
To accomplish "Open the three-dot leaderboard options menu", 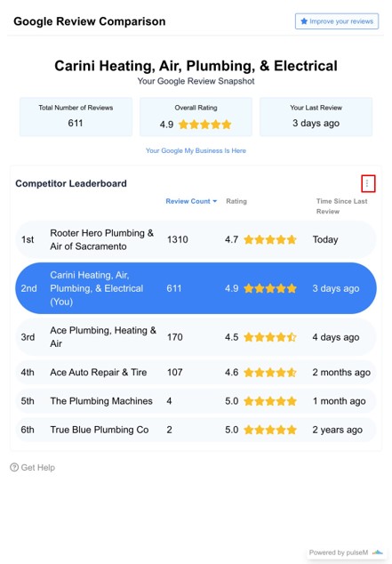I will click(x=368, y=183).
